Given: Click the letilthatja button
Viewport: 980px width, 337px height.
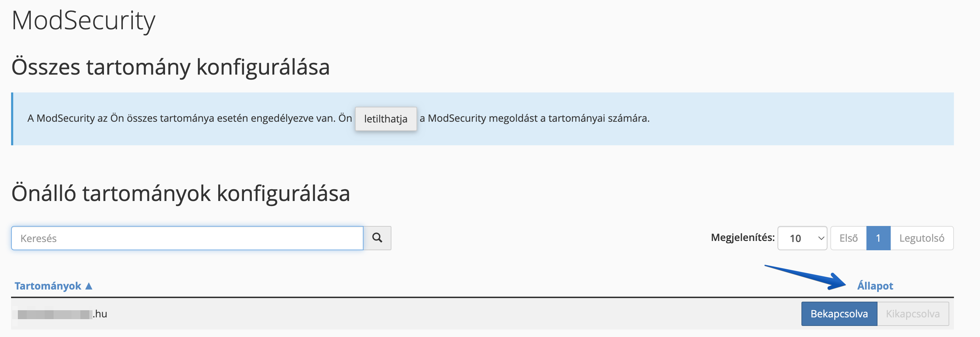Looking at the screenshot, I should pos(386,119).
